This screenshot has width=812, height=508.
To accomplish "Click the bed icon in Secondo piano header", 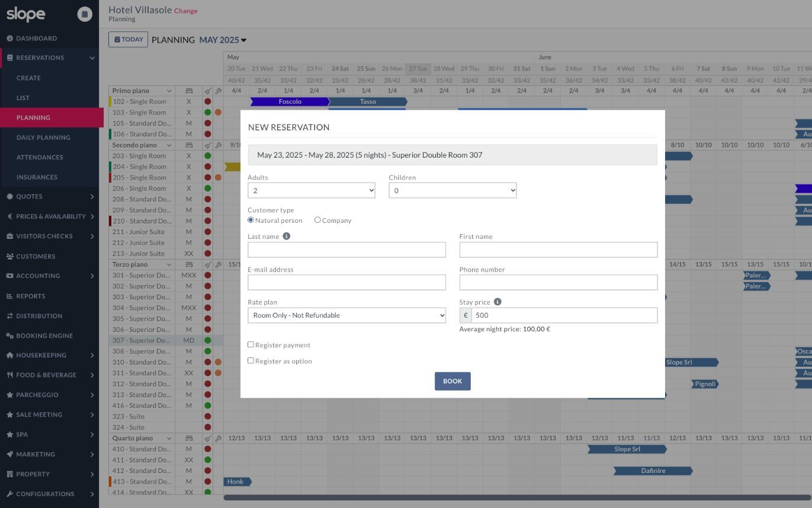I will pos(189,145).
